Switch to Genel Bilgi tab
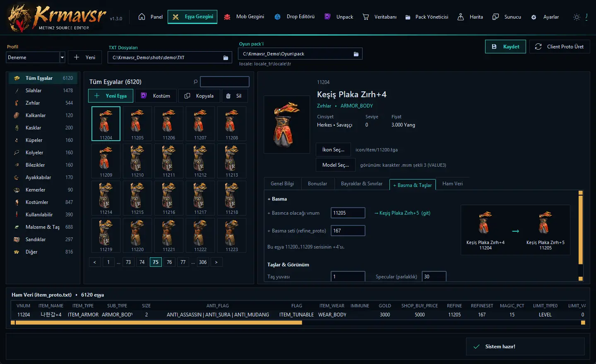The image size is (596, 364). click(282, 184)
